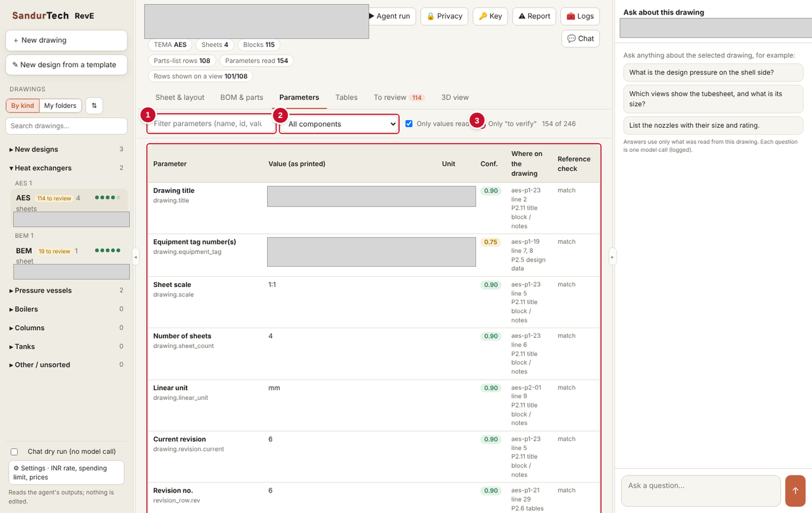The width and height of the screenshot is (812, 513).
Task: Open the Chat speech bubble button
Action: click(580, 39)
